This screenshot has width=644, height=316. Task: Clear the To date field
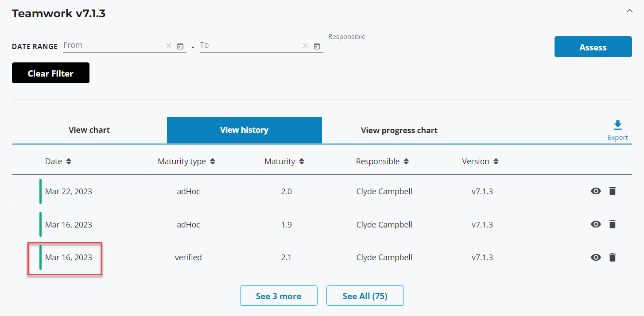(305, 46)
